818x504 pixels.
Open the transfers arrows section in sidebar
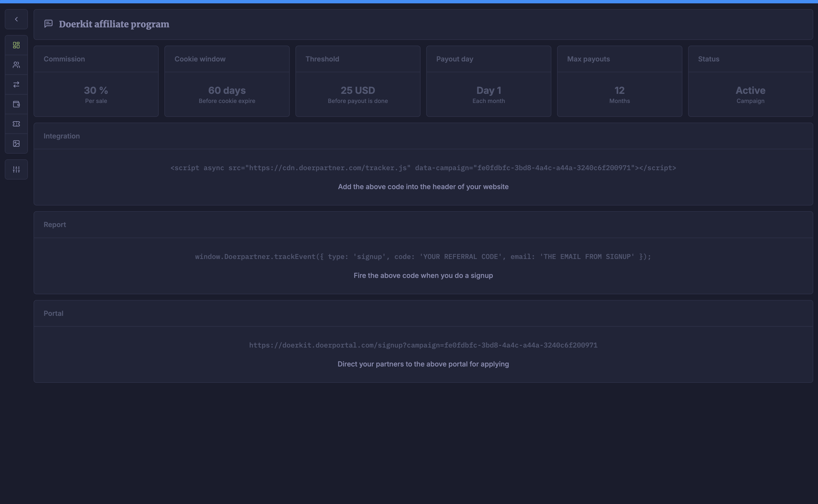click(x=16, y=84)
